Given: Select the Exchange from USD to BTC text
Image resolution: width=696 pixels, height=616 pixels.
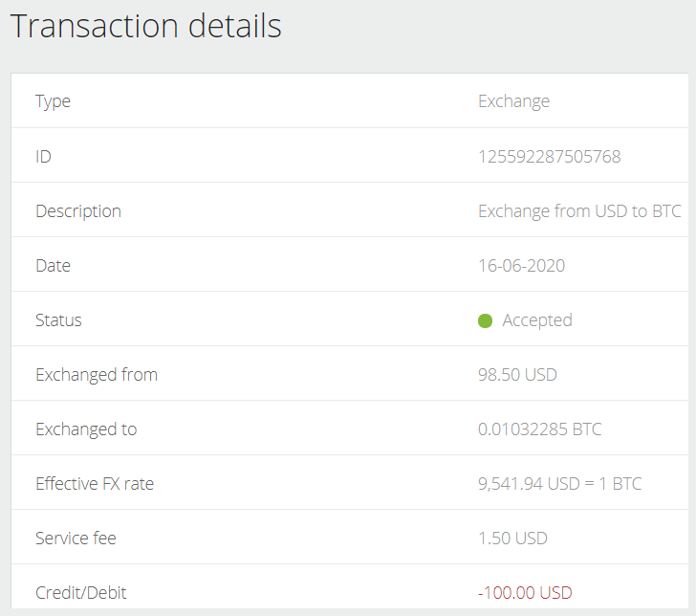Looking at the screenshot, I should [x=579, y=211].
